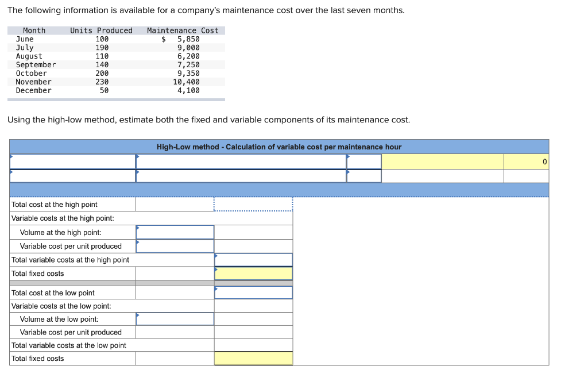Click the Volume at the low point input
The height and width of the screenshot is (377, 588).
175,319
